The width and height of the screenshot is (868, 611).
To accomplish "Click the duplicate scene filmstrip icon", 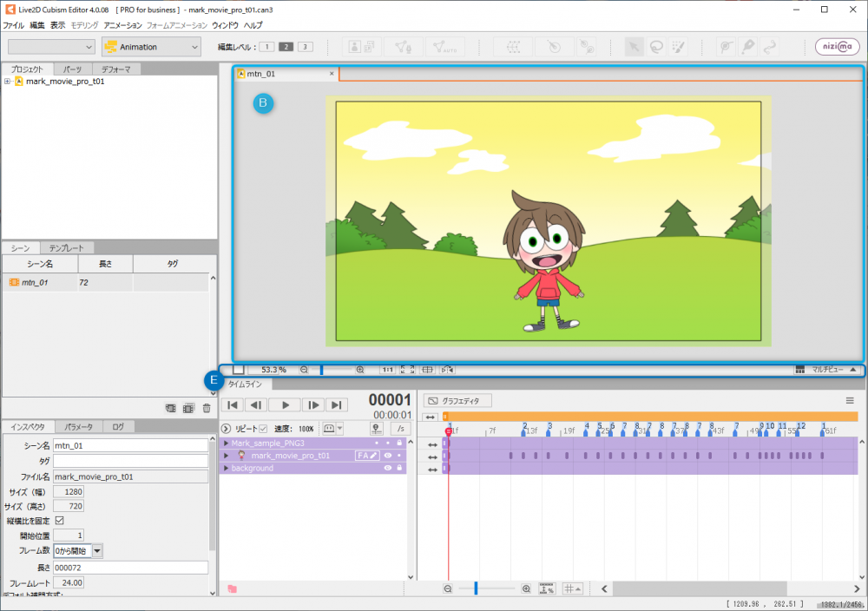I will pyautogui.click(x=188, y=409).
